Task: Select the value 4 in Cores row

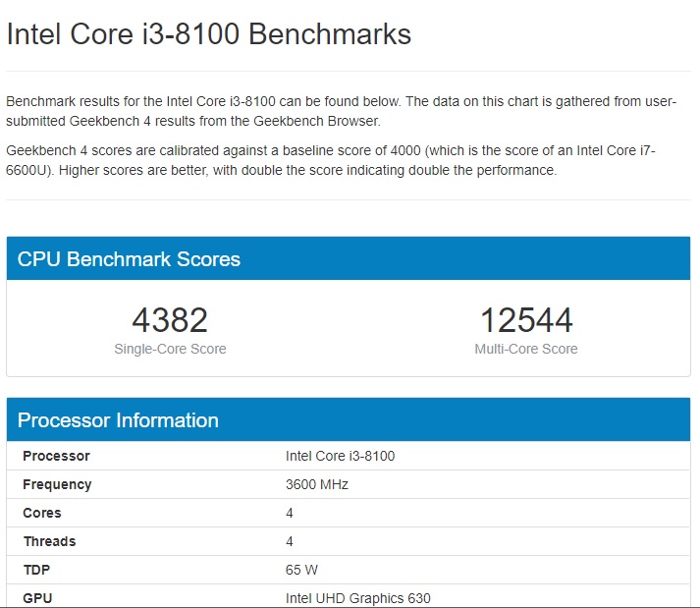Action: [x=290, y=513]
